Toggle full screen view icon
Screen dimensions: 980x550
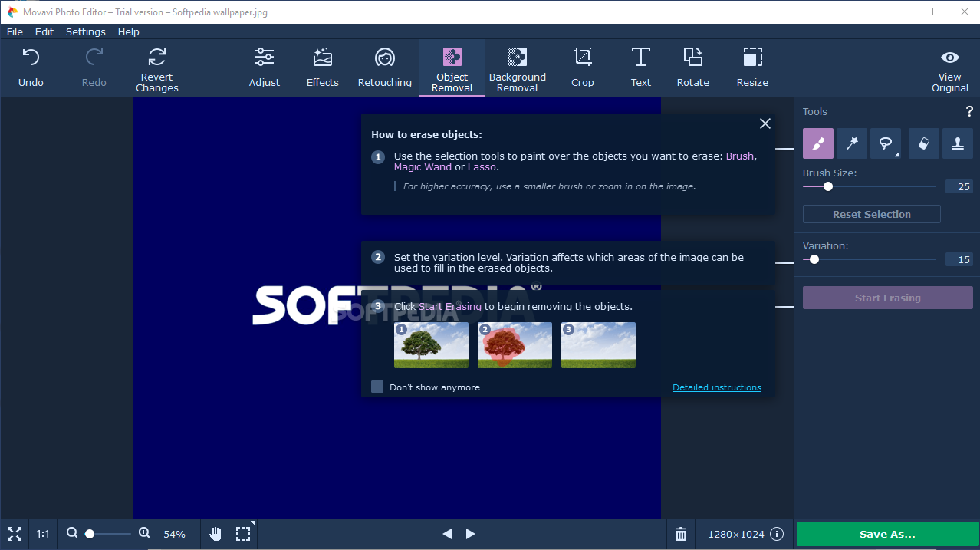15,534
